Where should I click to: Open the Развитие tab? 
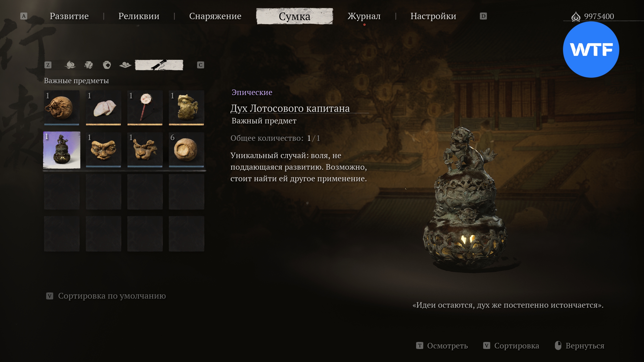click(69, 16)
